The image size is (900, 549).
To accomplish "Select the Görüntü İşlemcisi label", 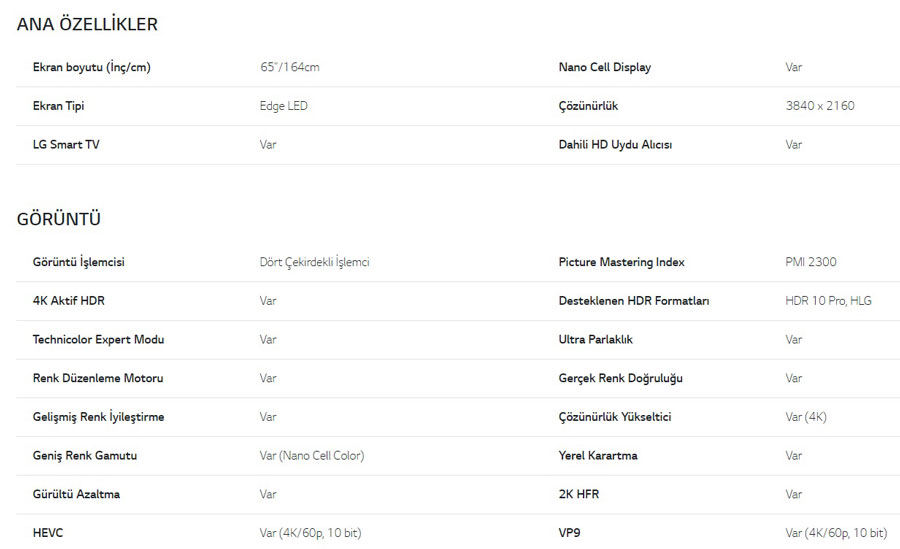I will pos(79,262).
